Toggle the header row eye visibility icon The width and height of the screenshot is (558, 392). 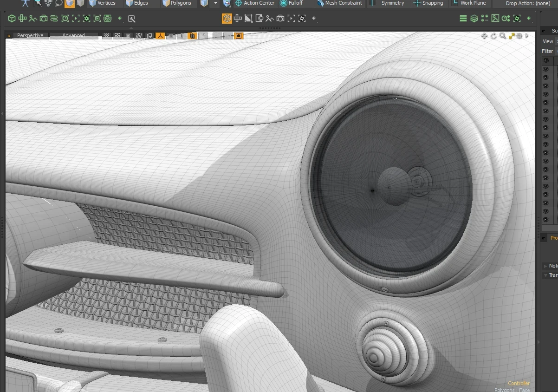pos(546,60)
